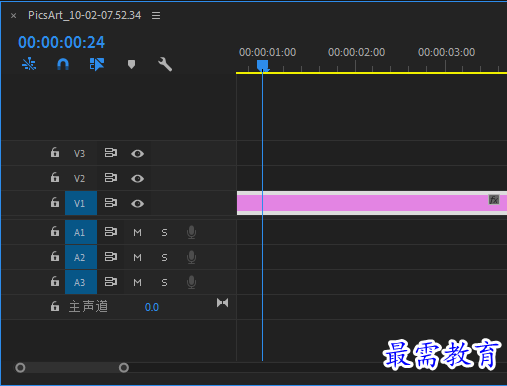Click the fx badge on the V1 clip
Image resolution: width=507 pixels, height=386 pixels.
click(494, 200)
